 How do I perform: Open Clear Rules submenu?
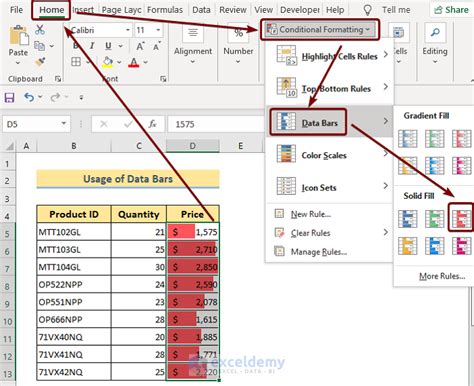pos(329,233)
